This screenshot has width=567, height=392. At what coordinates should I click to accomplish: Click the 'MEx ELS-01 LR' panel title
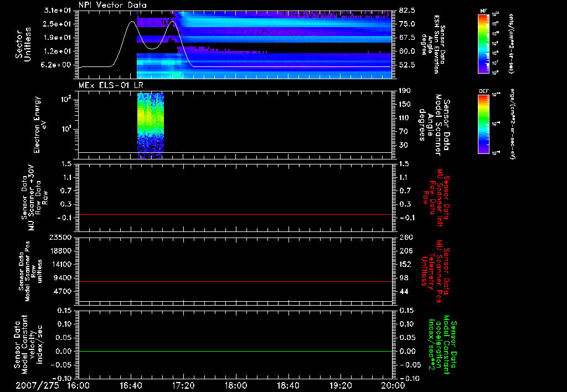[111, 85]
